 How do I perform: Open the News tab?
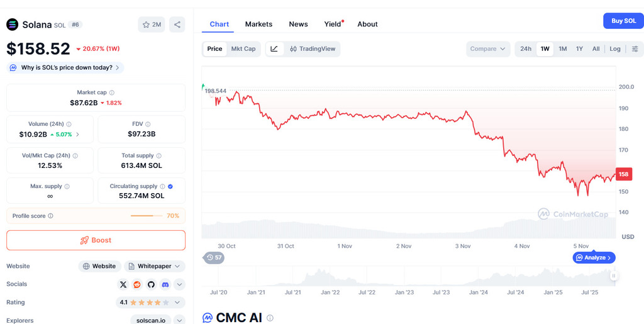[298, 24]
